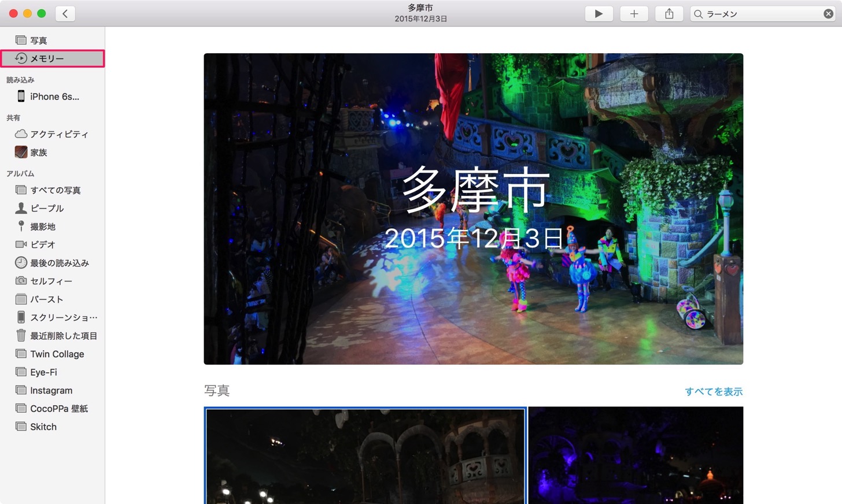The height and width of the screenshot is (504, 842).
Task: Click the trash icon for 最近削除した項目
Action: tap(21, 336)
